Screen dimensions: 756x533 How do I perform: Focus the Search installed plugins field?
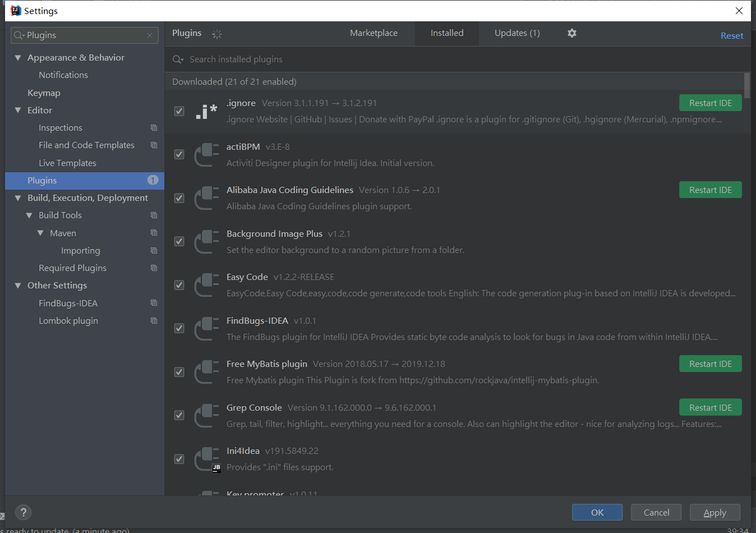point(457,59)
